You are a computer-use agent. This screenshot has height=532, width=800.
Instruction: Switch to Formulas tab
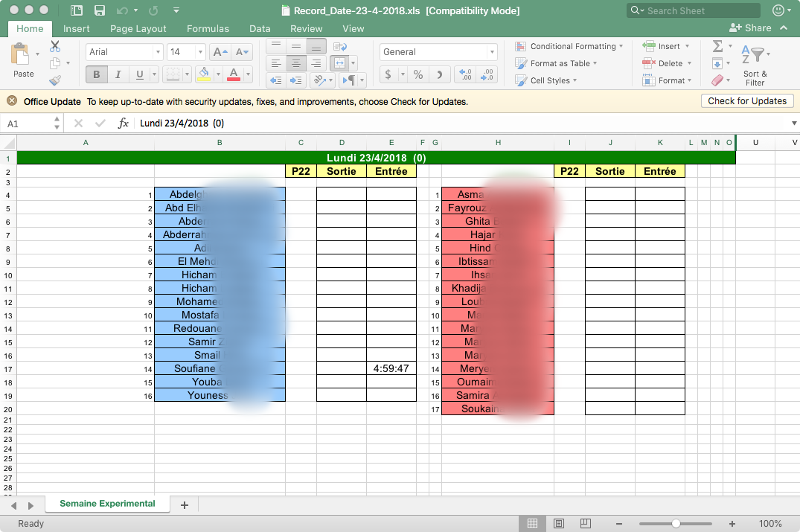coord(208,28)
